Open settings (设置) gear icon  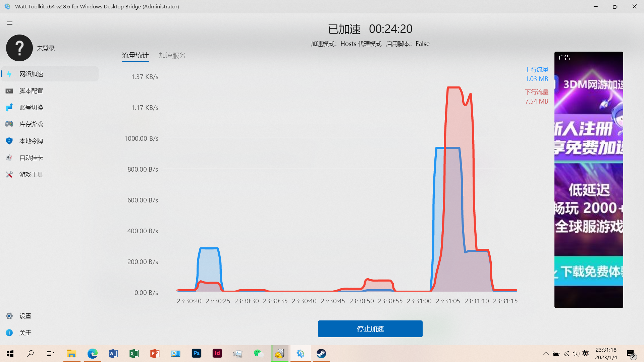9,316
